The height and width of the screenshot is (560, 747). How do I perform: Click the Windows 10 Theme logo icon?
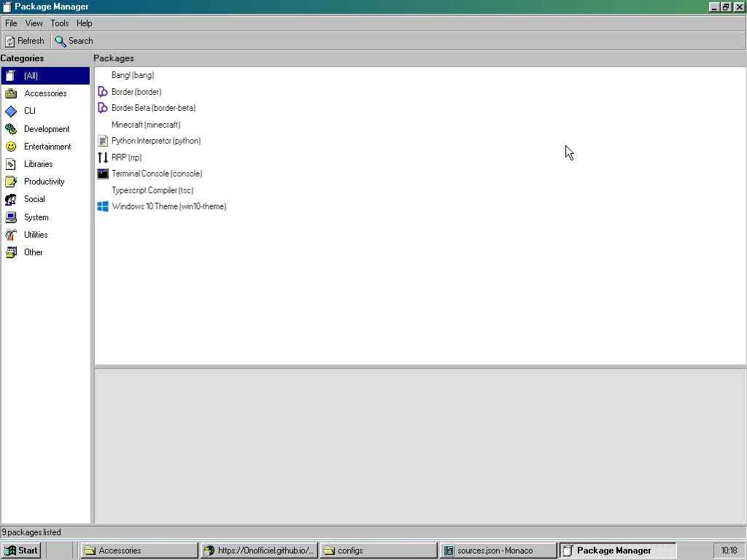(102, 206)
